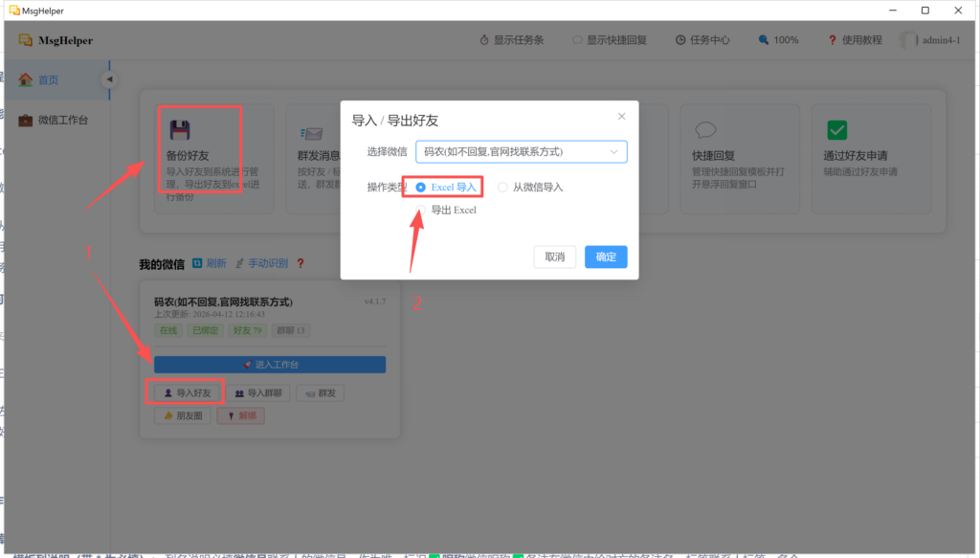Collapse the left sidebar with arrow handle
The image size is (980, 558).
coord(108,79)
